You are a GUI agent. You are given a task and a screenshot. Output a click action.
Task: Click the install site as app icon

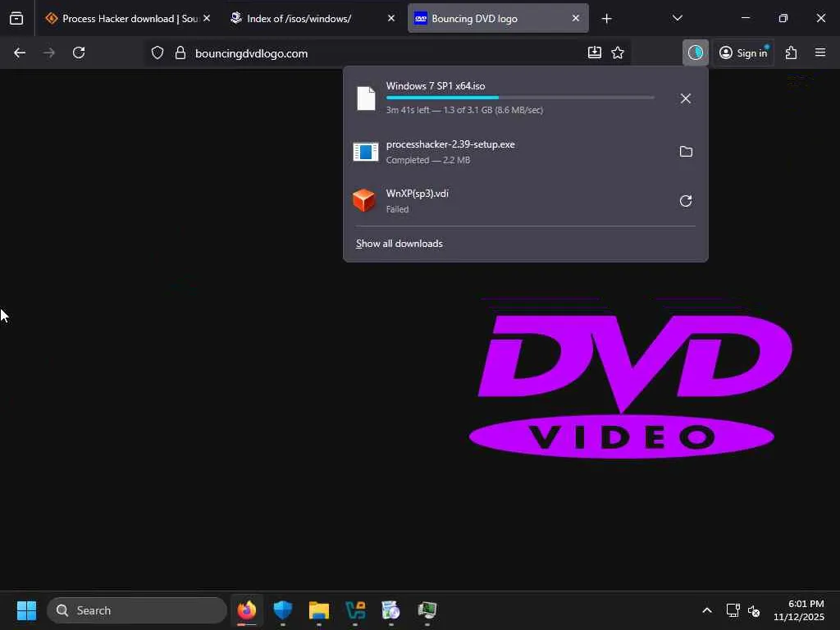tap(595, 52)
